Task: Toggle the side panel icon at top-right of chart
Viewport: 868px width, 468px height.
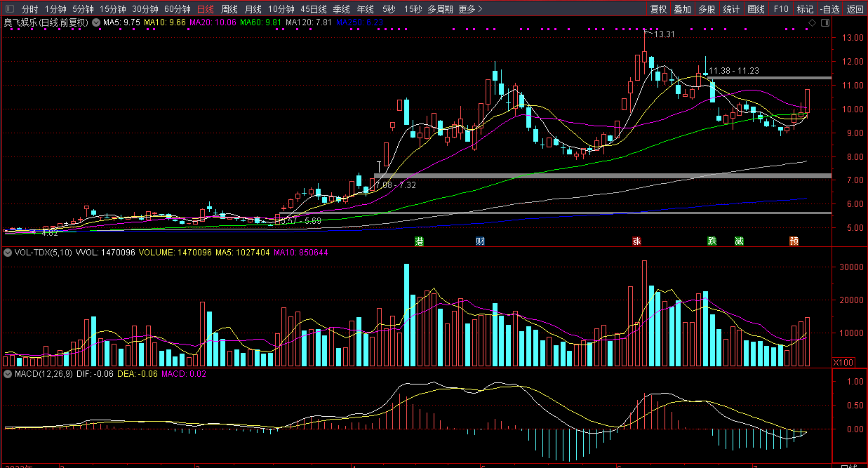Action: [x=824, y=23]
